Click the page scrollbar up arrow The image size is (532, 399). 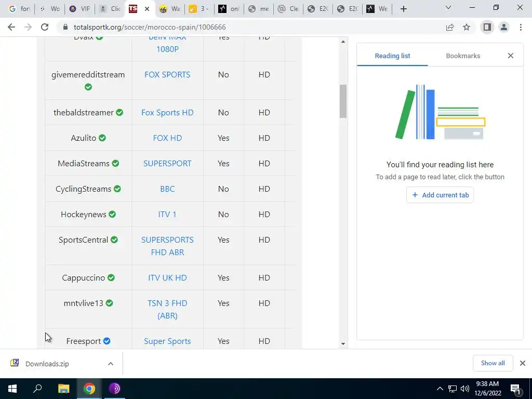[x=343, y=42]
